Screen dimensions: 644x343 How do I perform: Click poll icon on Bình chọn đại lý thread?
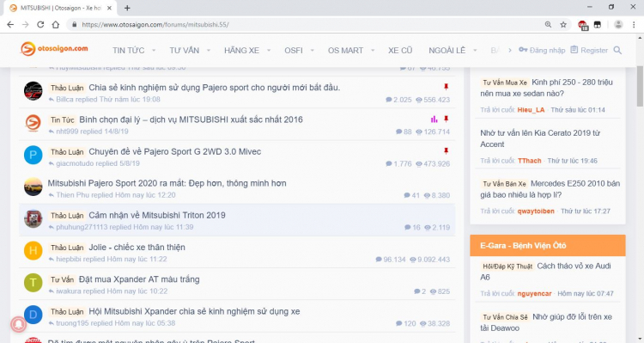pos(434,119)
